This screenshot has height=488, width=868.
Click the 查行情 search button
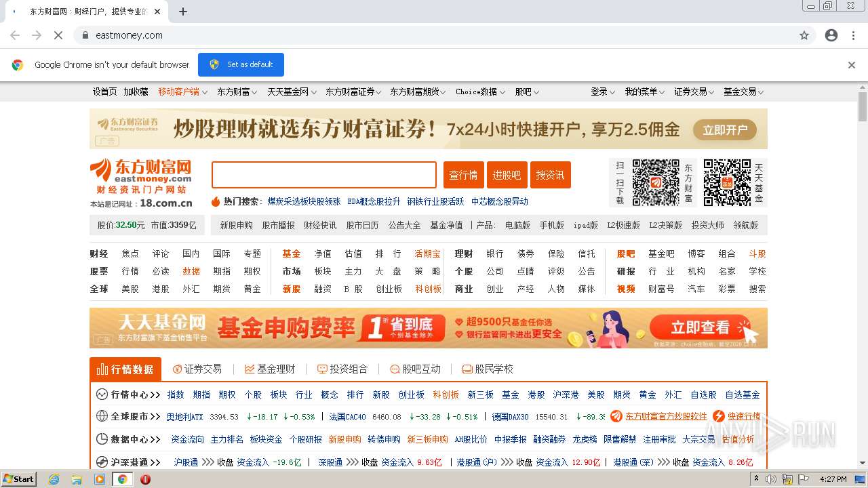[x=464, y=175]
